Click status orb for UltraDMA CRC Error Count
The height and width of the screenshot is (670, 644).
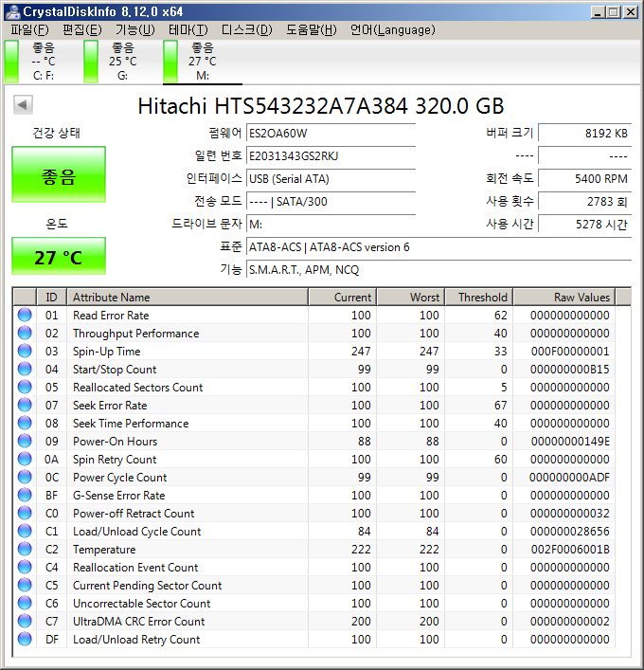[x=25, y=622]
